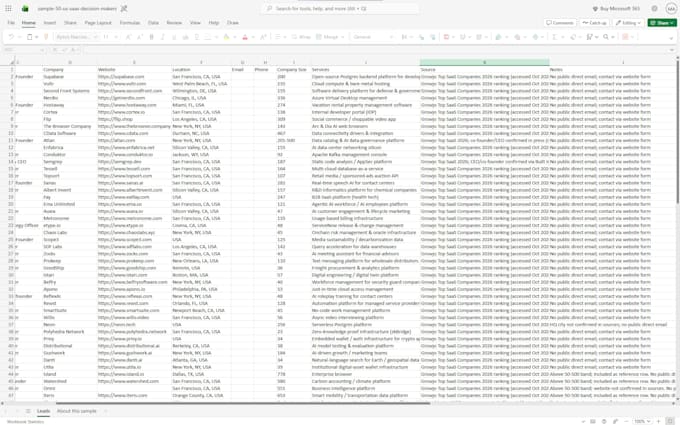This screenshot has height=425, width=680.
Task: Open the table styles icon
Action: [463, 37]
